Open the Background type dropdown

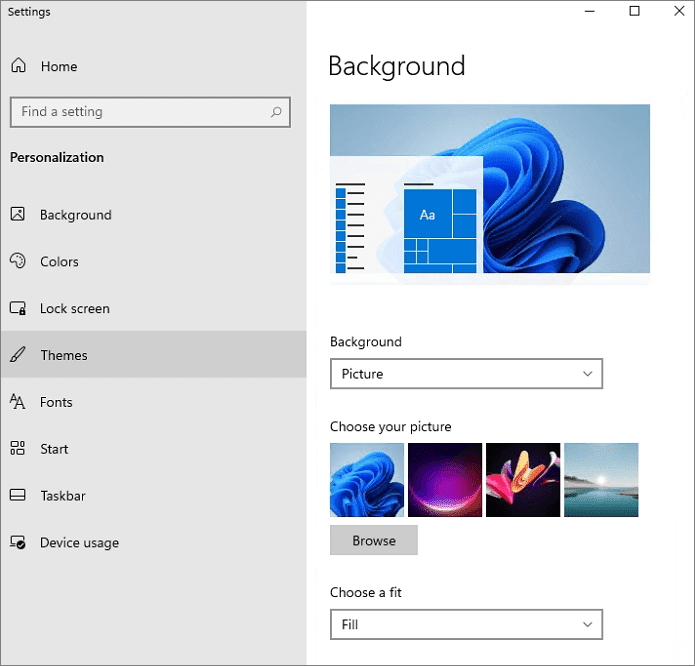click(x=466, y=374)
